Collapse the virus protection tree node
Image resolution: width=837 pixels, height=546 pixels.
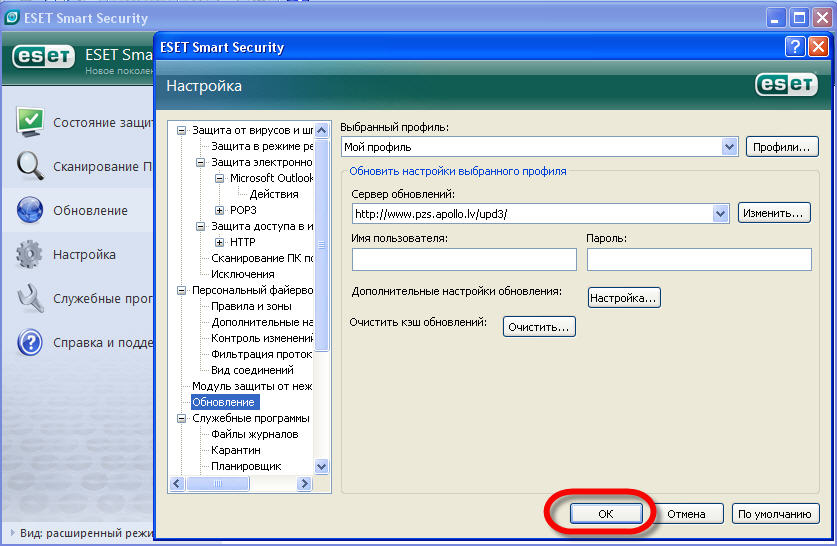181,130
